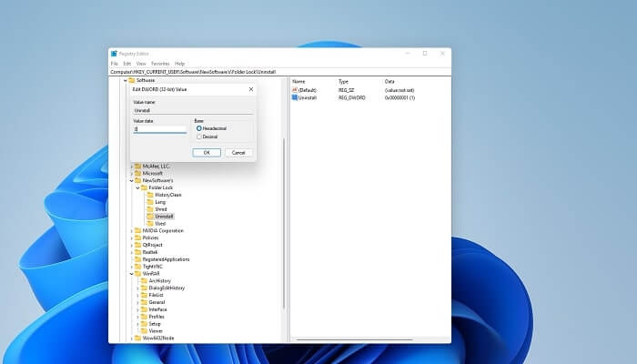Select the McAfee, LLC folder icon
637x364 pixels.
[x=138, y=166]
